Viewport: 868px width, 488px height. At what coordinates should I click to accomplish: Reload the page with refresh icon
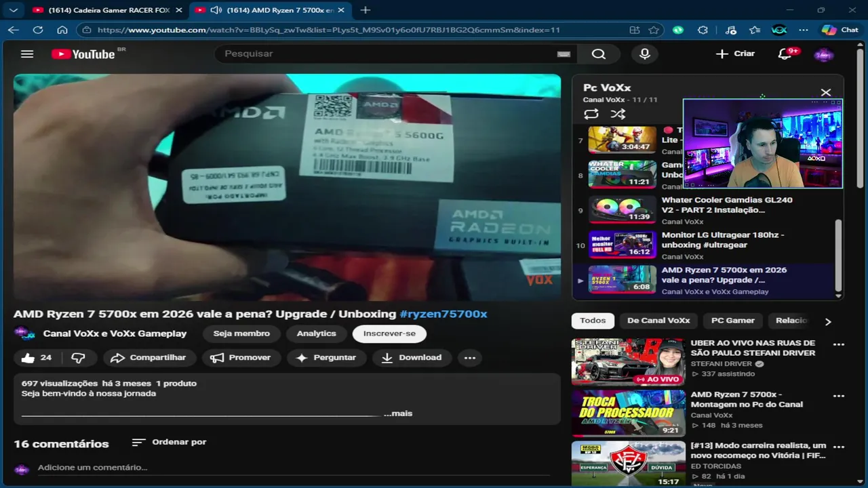(38, 30)
